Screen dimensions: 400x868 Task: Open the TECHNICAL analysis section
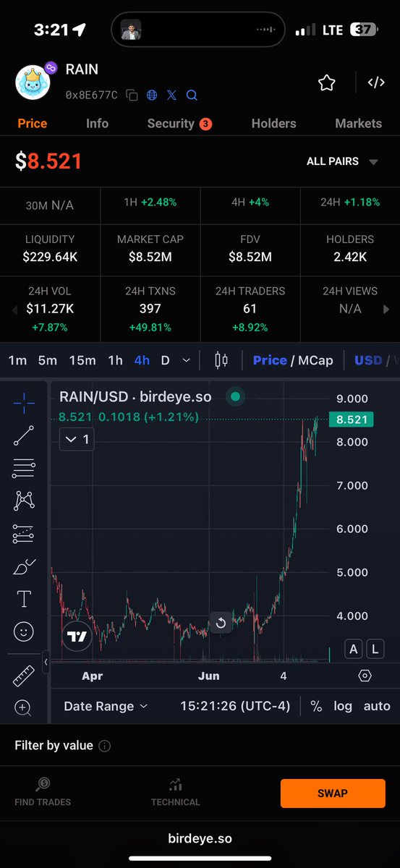(175, 792)
